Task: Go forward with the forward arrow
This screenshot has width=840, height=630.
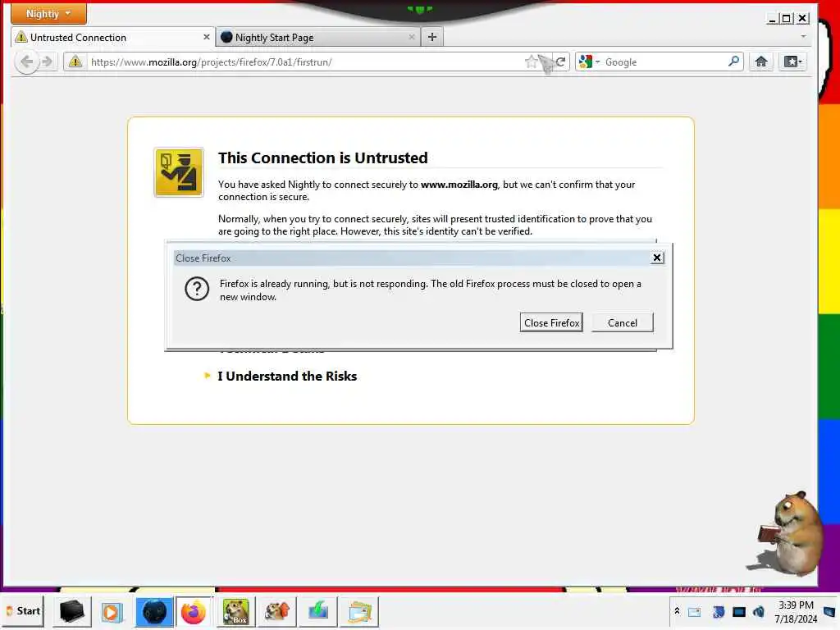Action: coord(47,62)
